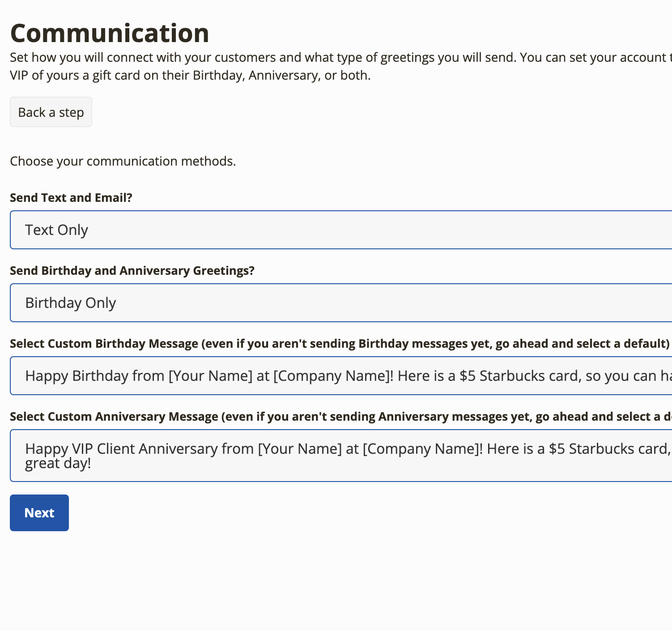The width and height of the screenshot is (672, 631).
Task: Click the 'Select Custom Anniversary Message' label
Action: point(341,417)
